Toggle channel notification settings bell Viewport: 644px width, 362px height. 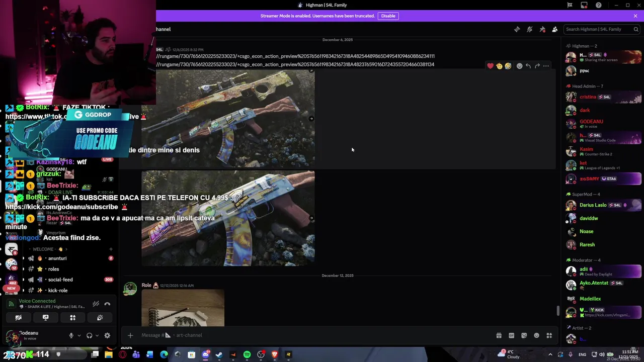[529, 29]
